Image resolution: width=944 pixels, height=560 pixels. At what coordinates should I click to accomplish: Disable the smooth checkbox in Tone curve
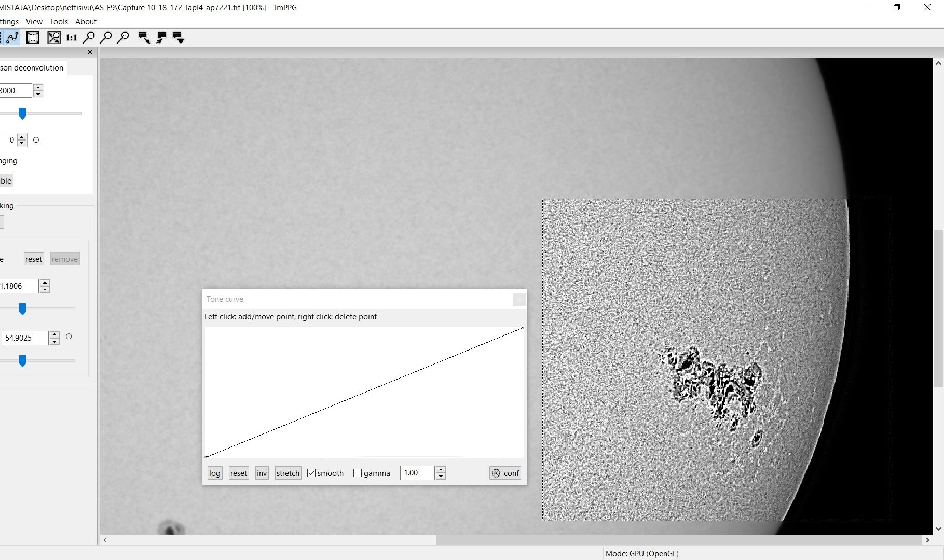pos(311,473)
